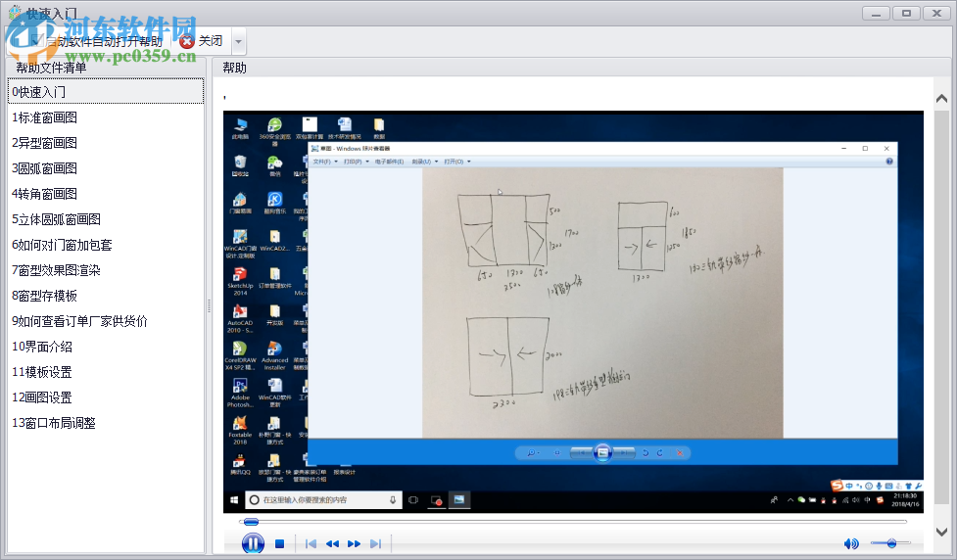Select 0快速入门 in help list
The height and width of the screenshot is (560, 957).
pyautogui.click(x=106, y=91)
